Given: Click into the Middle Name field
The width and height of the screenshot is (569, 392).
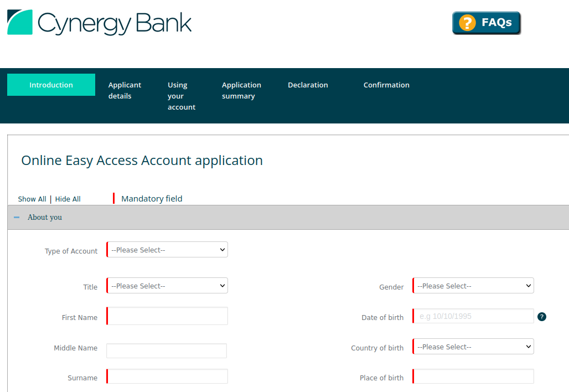Looking at the screenshot, I should pyautogui.click(x=167, y=350).
